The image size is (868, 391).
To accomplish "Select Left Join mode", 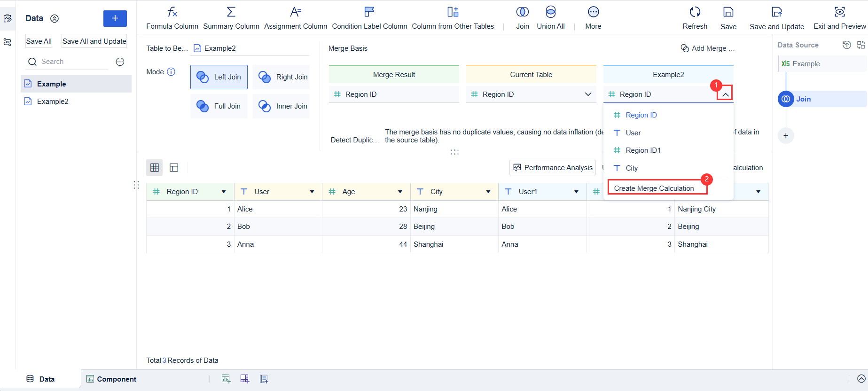I will 219,77.
